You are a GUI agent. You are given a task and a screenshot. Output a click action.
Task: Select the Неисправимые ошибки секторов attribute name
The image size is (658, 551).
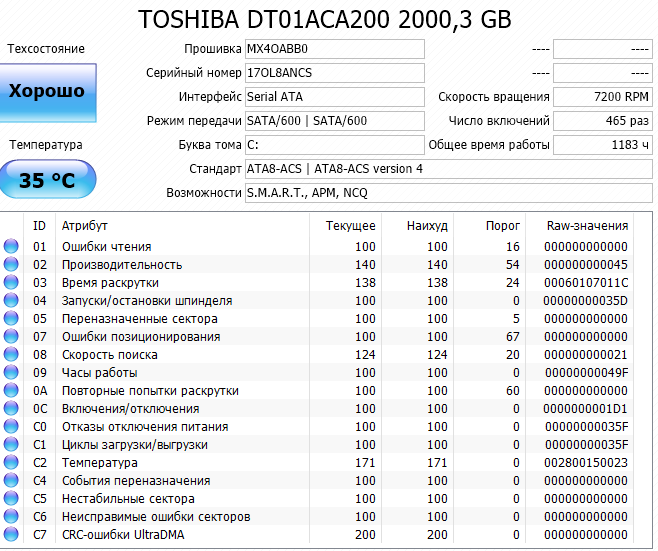click(x=156, y=517)
